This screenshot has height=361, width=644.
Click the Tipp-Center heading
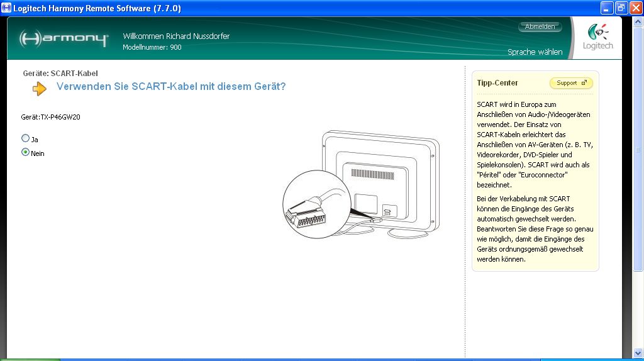tap(497, 83)
